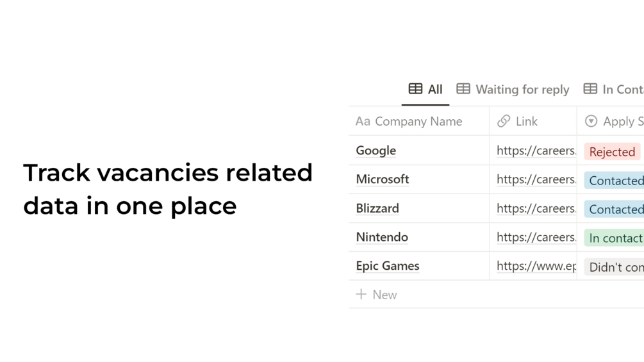This screenshot has width=644, height=362.
Task: Click New to add a row
Action: (x=384, y=295)
